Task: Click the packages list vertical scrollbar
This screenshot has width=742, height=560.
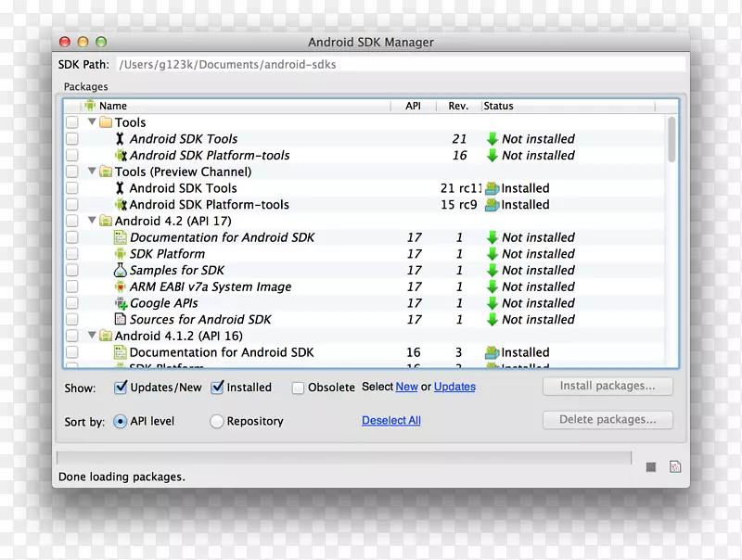Action: (672, 139)
